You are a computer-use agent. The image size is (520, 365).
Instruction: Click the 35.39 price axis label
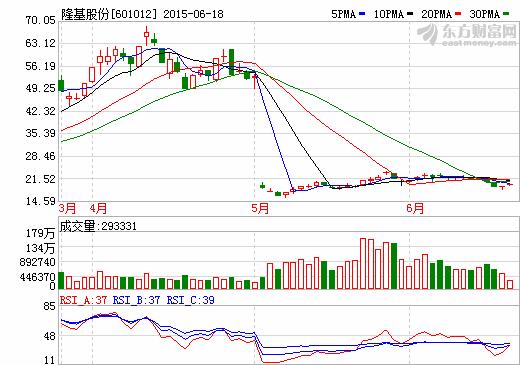pos(40,133)
